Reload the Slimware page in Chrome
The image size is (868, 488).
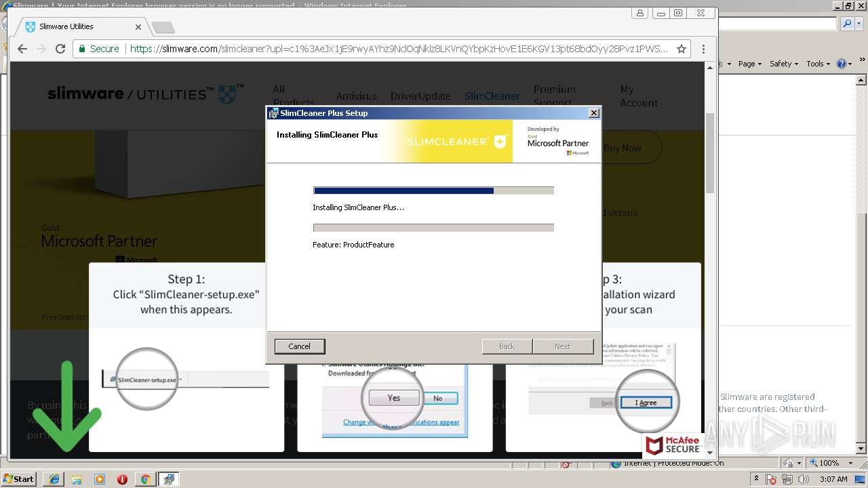pyautogui.click(x=60, y=49)
